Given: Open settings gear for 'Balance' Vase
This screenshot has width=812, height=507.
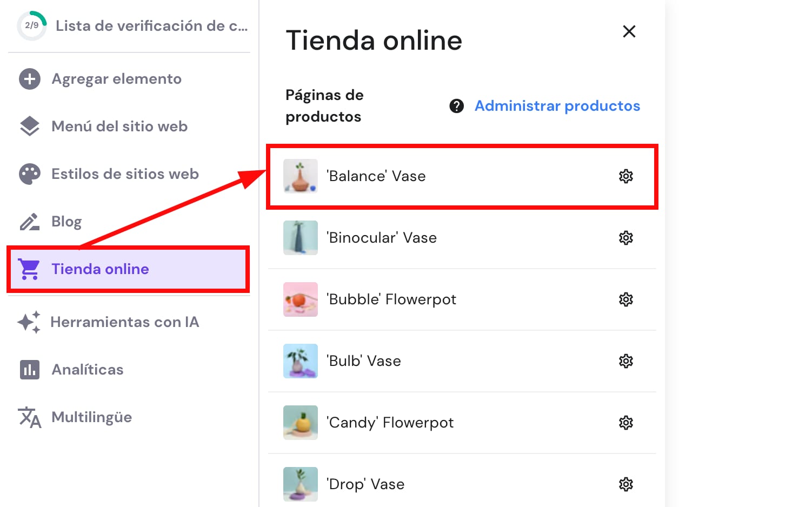Looking at the screenshot, I should click(x=625, y=176).
